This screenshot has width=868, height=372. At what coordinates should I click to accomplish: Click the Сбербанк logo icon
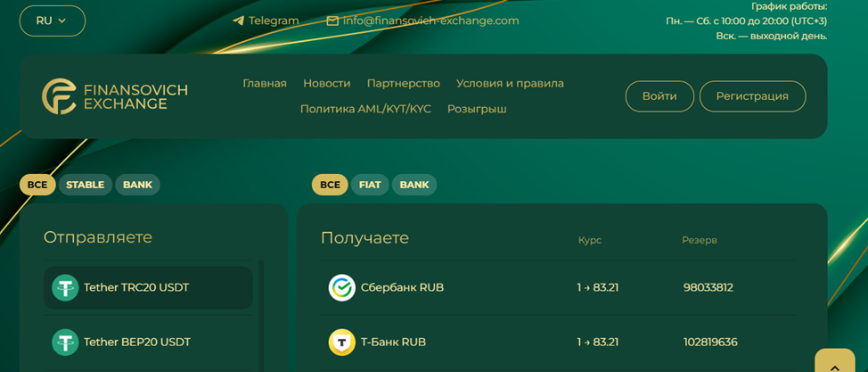pos(341,288)
